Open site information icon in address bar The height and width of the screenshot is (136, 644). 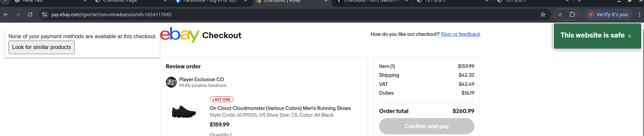point(45,15)
